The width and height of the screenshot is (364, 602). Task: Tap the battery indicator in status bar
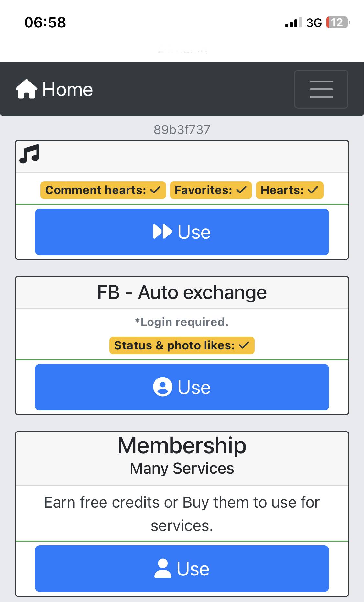pyautogui.click(x=338, y=23)
